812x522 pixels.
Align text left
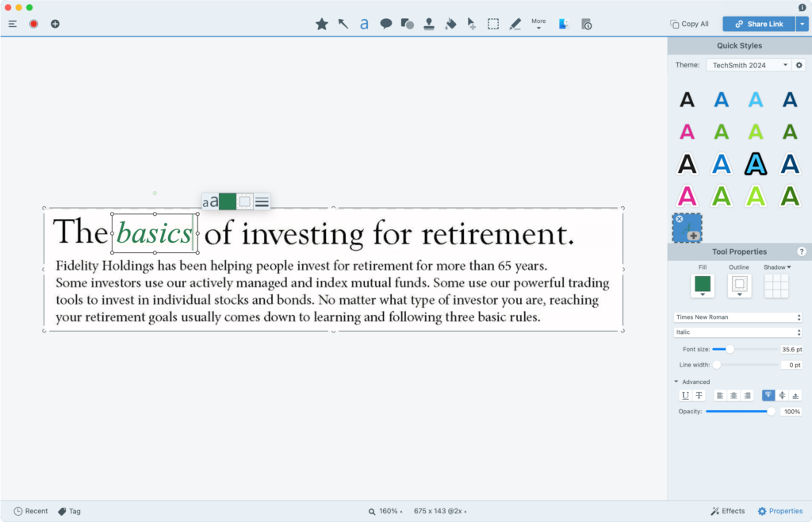click(x=720, y=396)
